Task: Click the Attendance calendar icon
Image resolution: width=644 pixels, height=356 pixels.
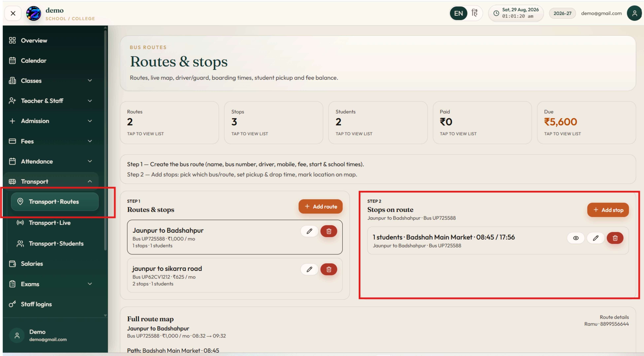Action: (x=12, y=161)
